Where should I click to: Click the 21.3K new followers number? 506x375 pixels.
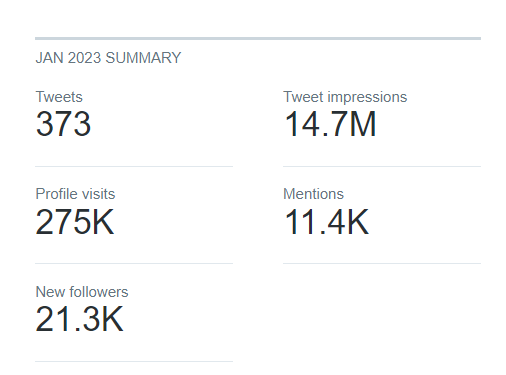[x=79, y=319]
